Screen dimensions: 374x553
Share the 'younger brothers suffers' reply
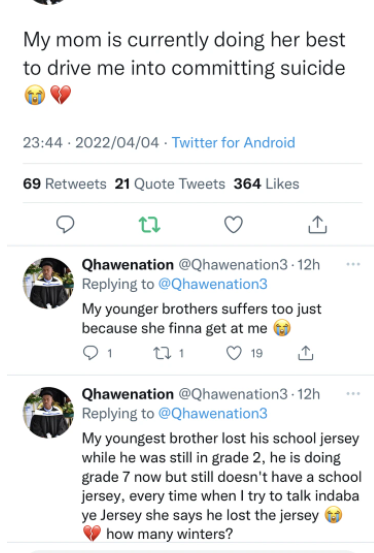click(306, 353)
